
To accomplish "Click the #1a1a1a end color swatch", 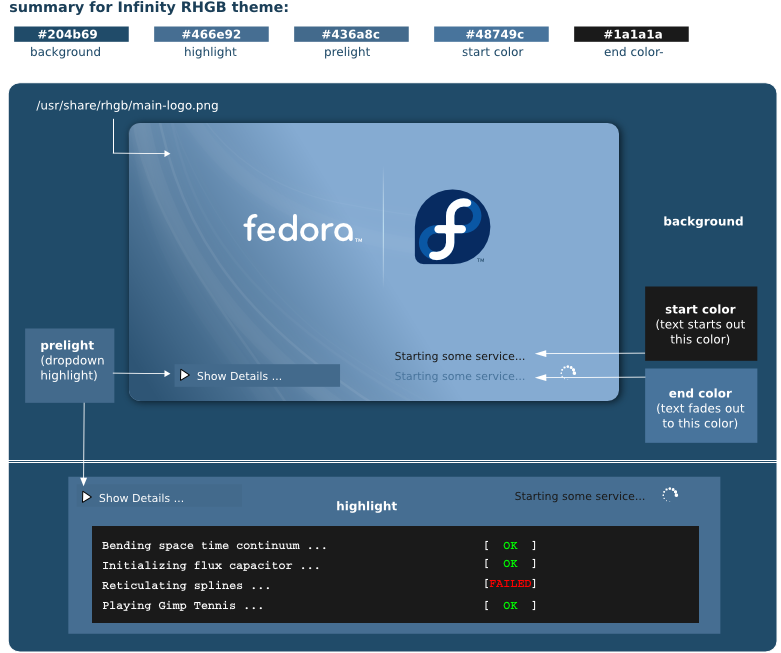I will tap(631, 34).
